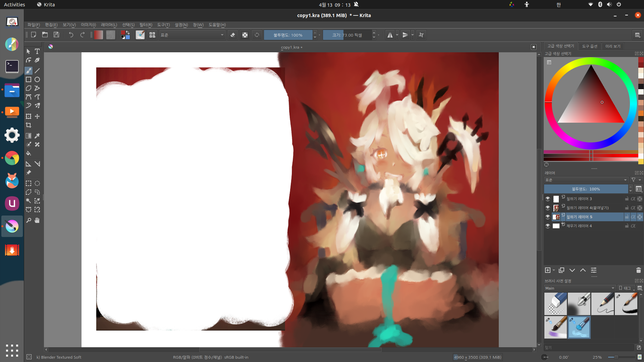The height and width of the screenshot is (362, 644).
Task: Move layer up with arrow button
Action: [583, 270]
